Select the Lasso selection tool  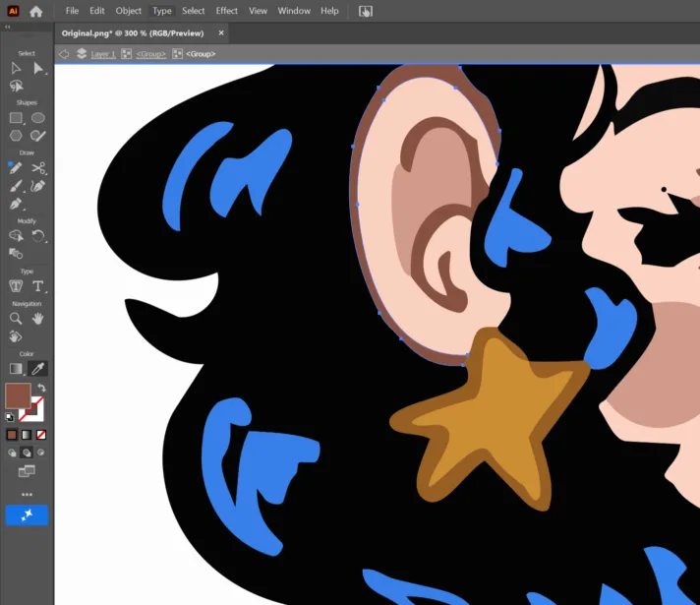[x=16, y=86]
